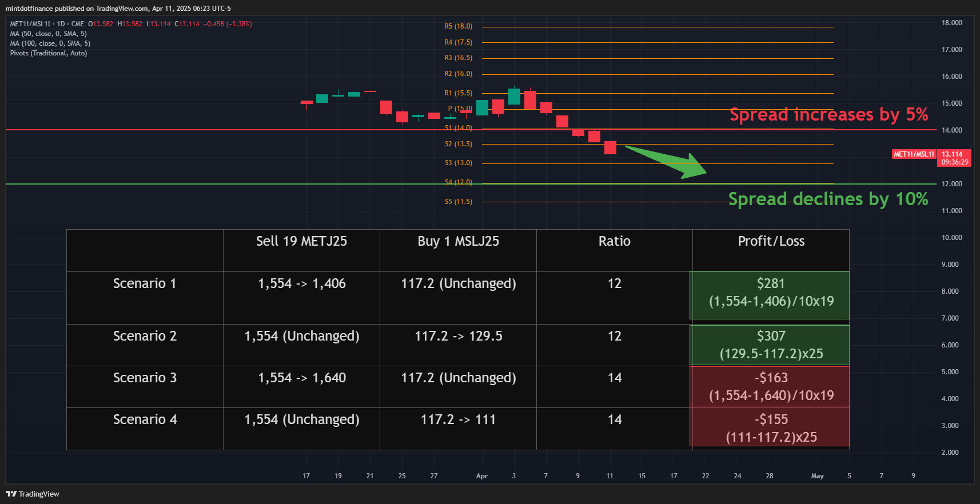Select the 'Scenario 1' row label
This screenshot has width=980, height=504.
(x=145, y=283)
